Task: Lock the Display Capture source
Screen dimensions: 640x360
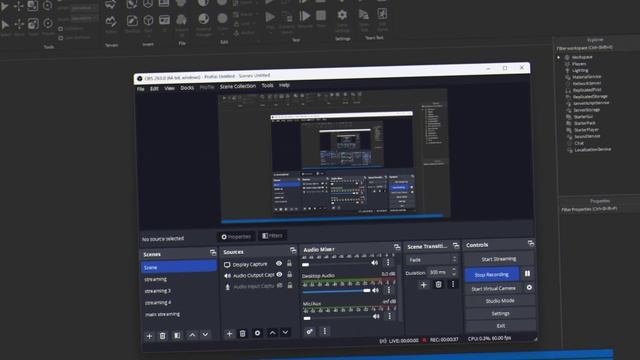Action: 289,263
